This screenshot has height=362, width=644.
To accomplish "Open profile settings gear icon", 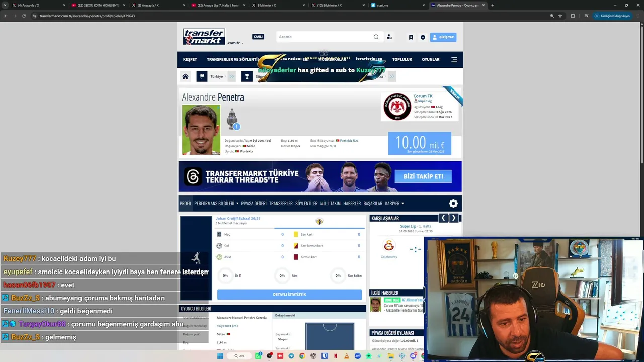I will coord(453,203).
